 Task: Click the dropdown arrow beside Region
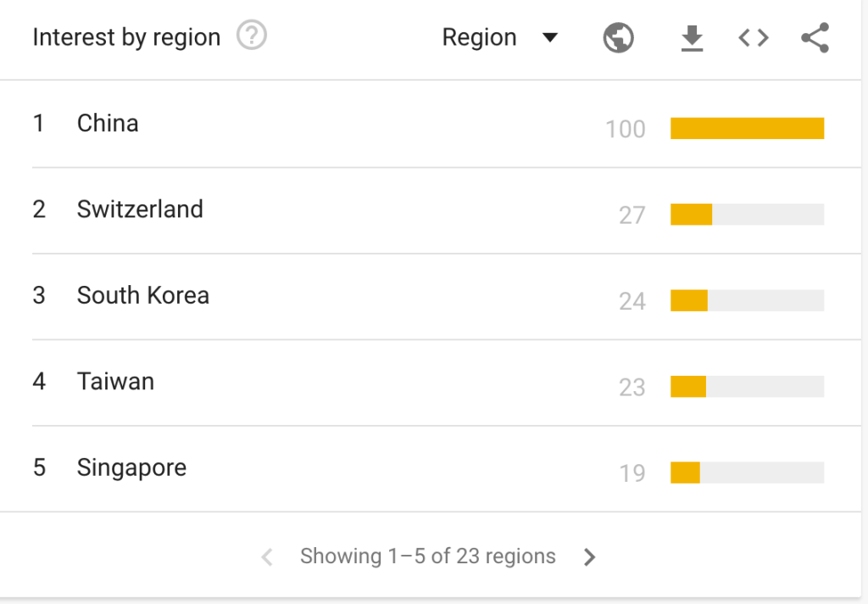coord(550,38)
